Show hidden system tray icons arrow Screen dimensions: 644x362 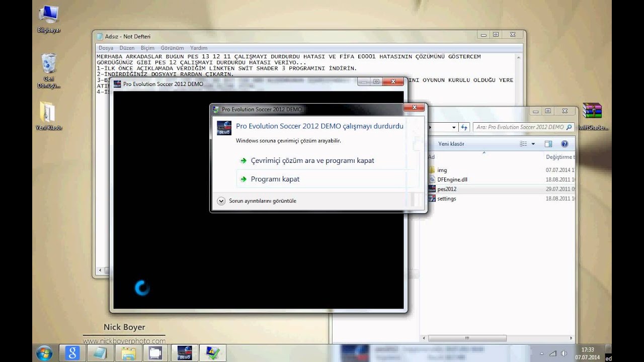542,353
